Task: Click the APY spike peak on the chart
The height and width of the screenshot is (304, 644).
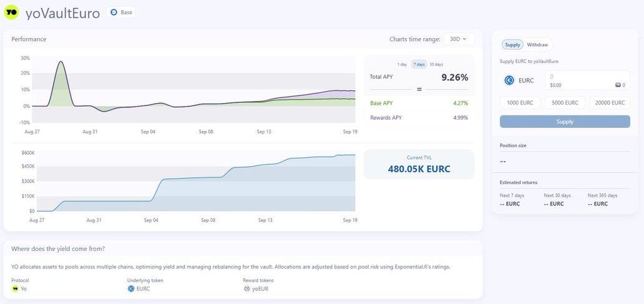Action: click(61, 62)
